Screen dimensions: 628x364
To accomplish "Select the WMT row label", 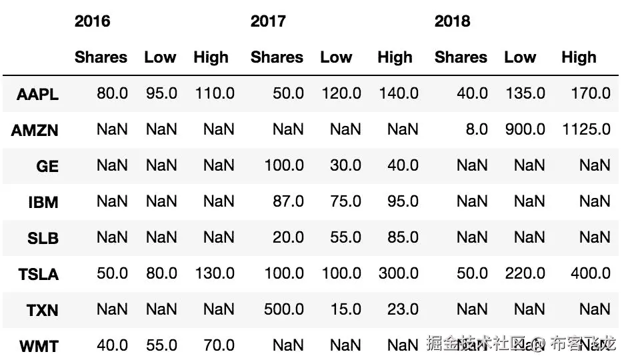I will coord(39,346).
